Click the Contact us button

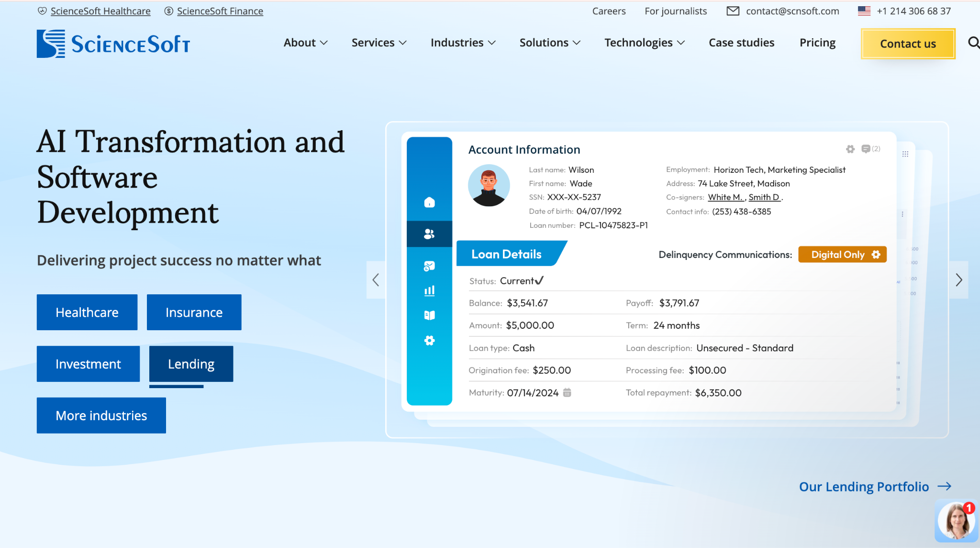(908, 44)
